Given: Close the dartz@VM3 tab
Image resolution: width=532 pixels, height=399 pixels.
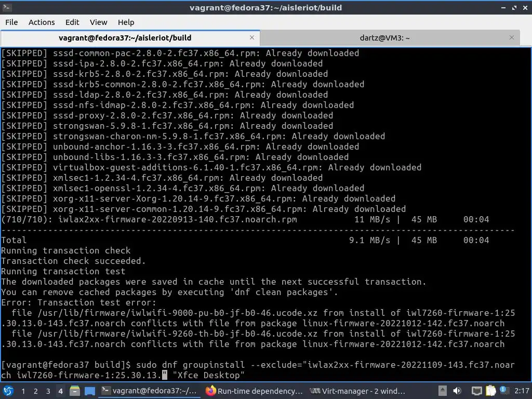Looking at the screenshot, I should click(512, 37).
